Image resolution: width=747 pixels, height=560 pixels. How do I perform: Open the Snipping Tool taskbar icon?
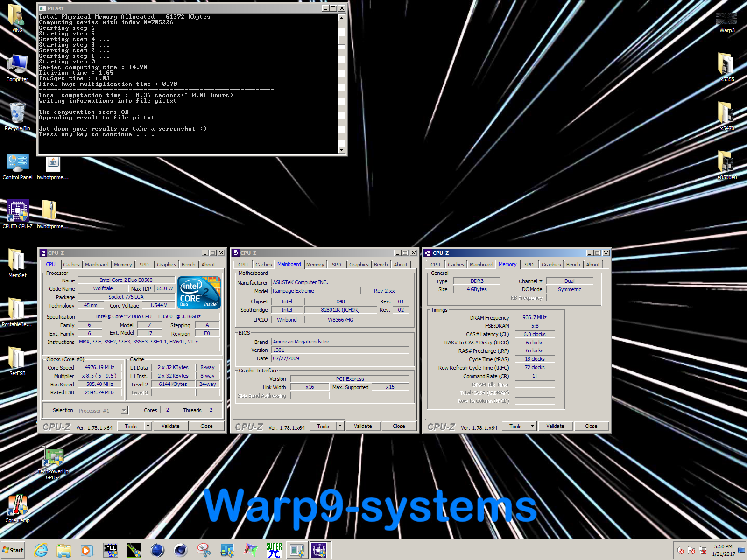pyautogui.click(x=204, y=551)
